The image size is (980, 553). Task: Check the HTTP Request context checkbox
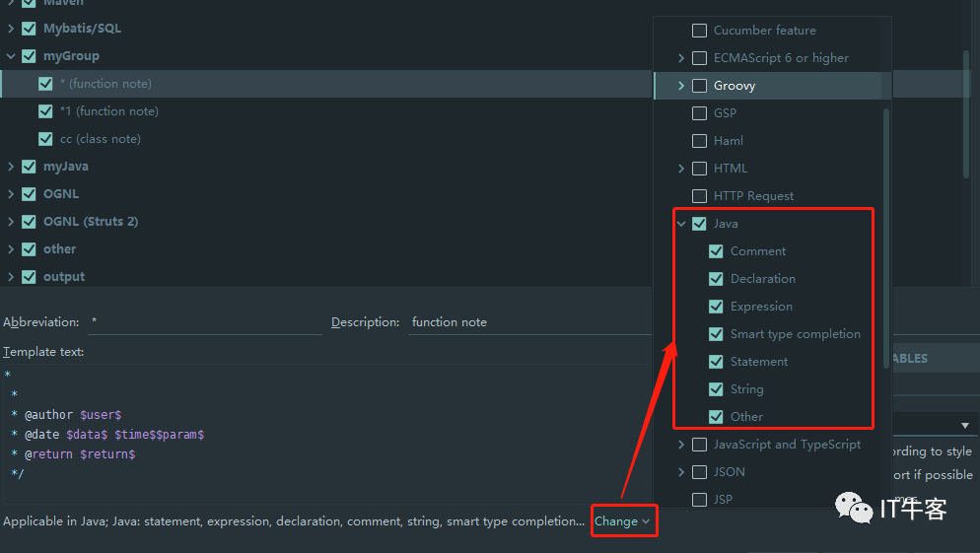point(699,196)
